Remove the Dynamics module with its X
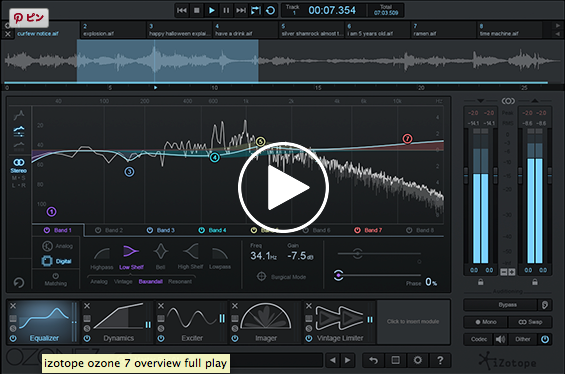 pos(87,306)
